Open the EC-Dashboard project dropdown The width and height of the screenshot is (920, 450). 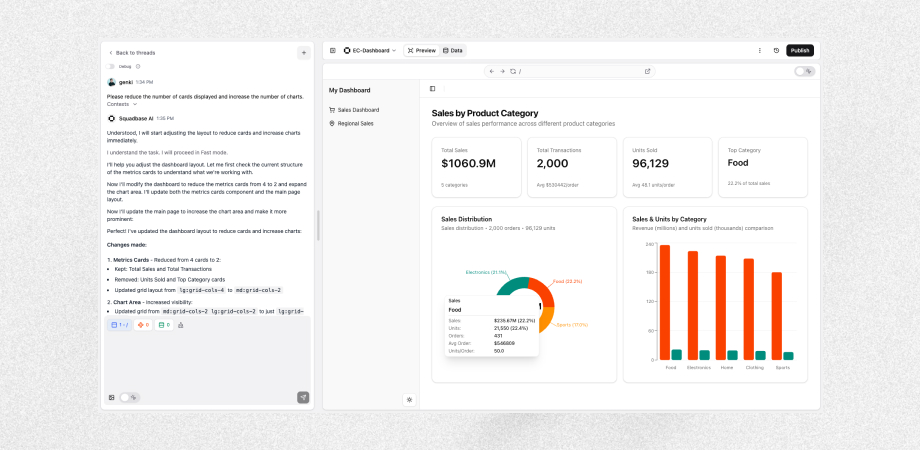tap(370, 50)
